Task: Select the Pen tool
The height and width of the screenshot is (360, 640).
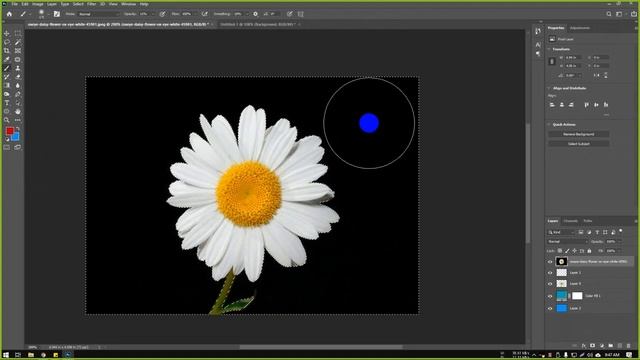Action: pyautogui.click(x=18, y=94)
